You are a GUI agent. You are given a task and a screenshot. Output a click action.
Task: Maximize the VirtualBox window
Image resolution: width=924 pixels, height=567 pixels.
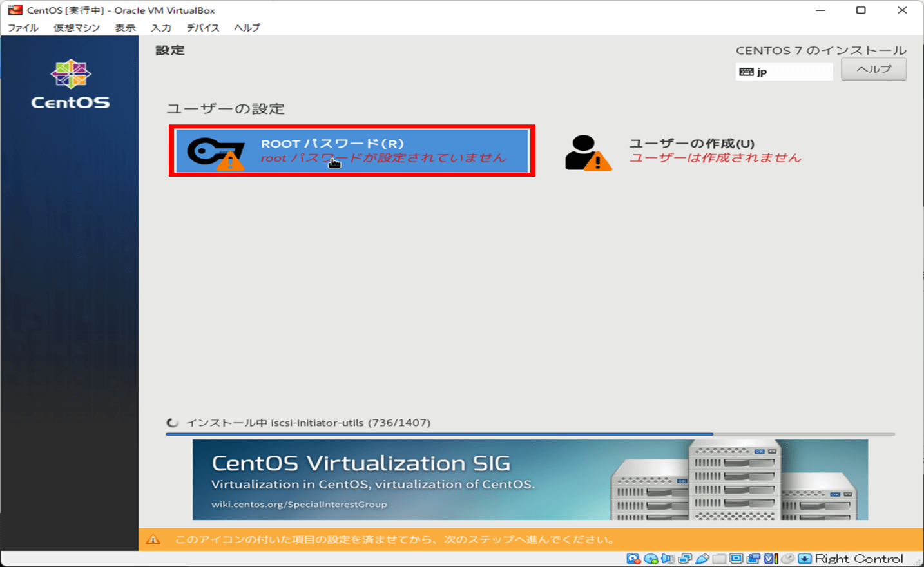point(861,10)
